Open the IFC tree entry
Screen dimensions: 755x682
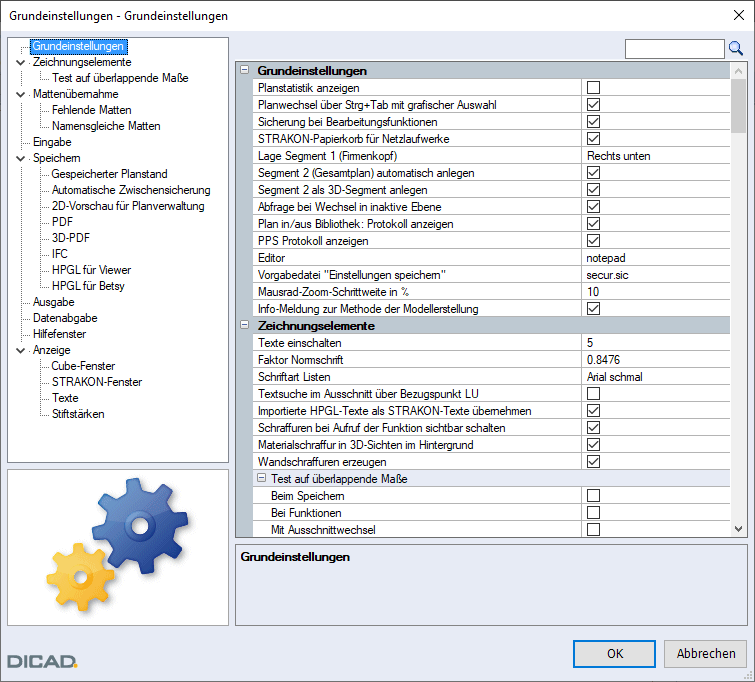[x=60, y=254]
